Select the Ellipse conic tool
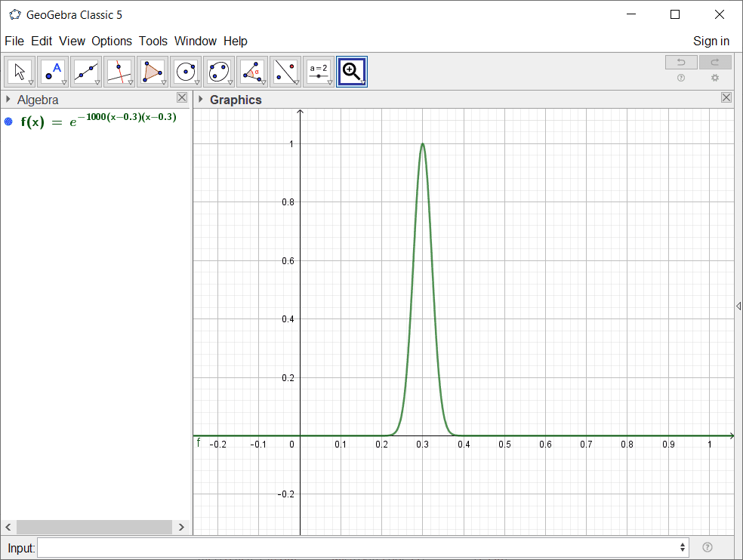Image resolution: width=743 pixels, height=560 pixels. (x=219, y=72)
